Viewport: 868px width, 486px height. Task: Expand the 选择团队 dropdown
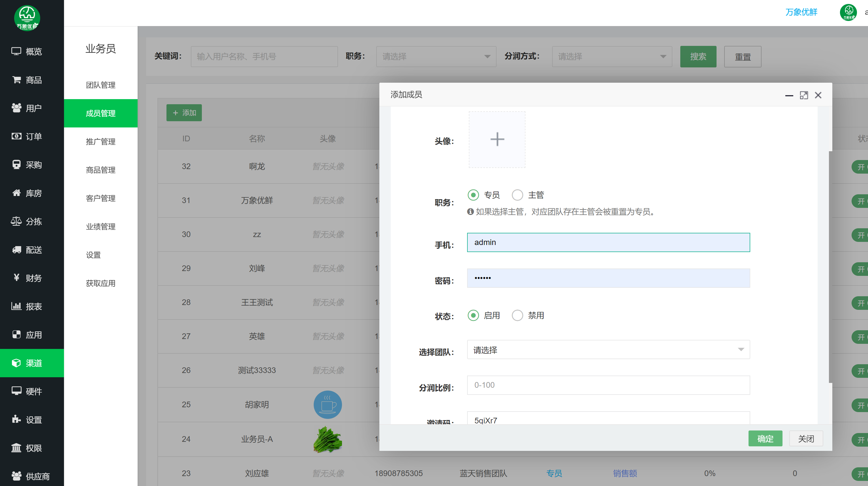pos(608,349)
